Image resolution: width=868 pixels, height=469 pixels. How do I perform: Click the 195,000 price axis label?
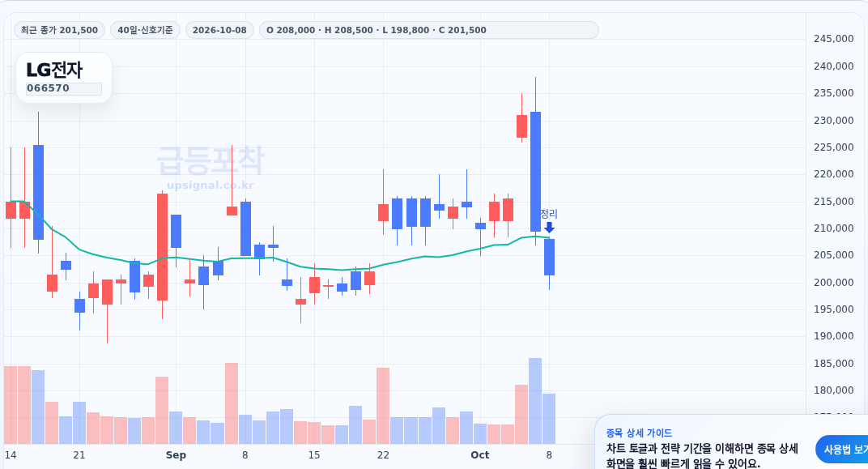834,309
